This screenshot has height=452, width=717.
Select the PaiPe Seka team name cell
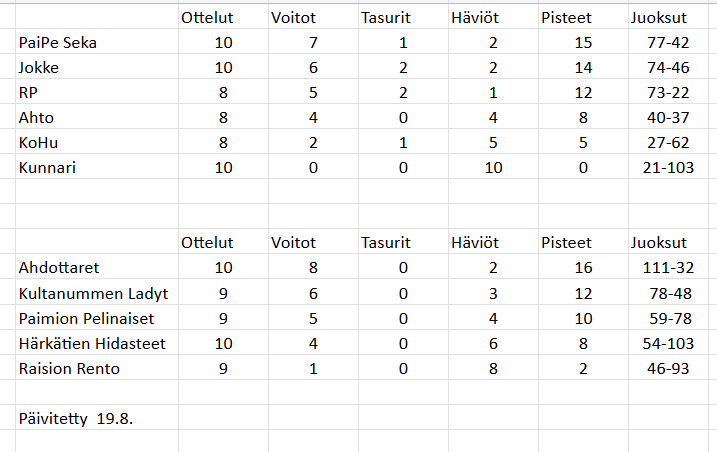[97, 42]
